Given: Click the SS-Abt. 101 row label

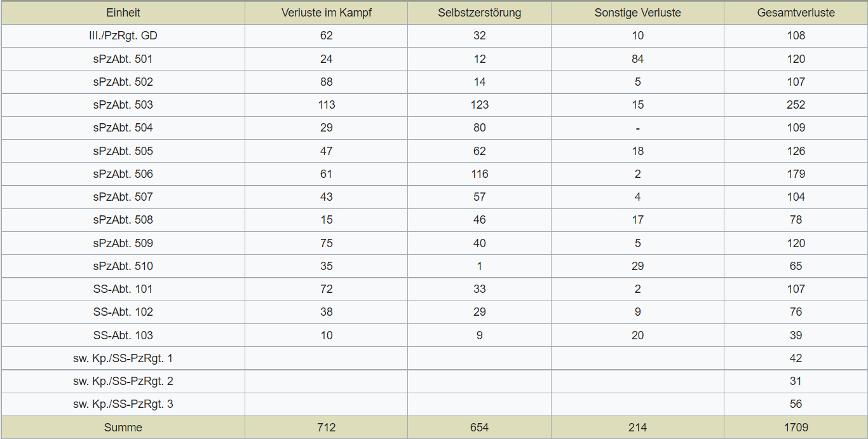Looking at the screenshot, I should pyautogui.click(x=123, y=289).
